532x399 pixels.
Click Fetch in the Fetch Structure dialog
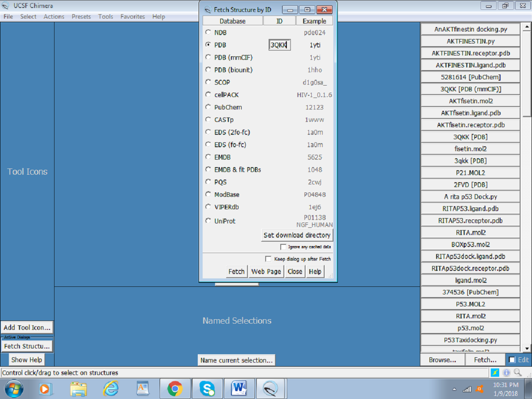point(236,271)
